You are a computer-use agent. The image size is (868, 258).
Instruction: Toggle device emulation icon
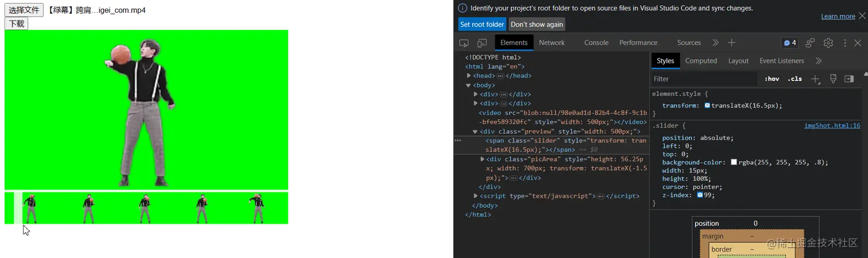(x=482, y=43)
